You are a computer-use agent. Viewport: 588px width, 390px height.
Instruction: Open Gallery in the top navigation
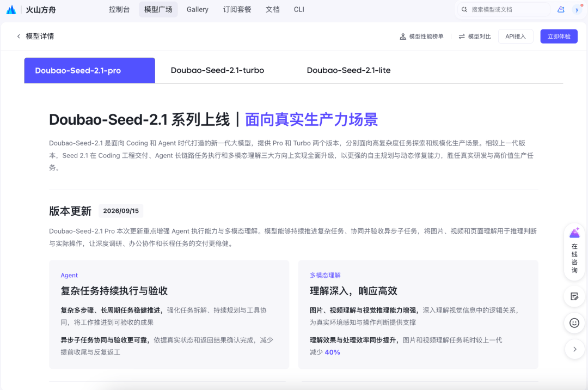(198, 9)
